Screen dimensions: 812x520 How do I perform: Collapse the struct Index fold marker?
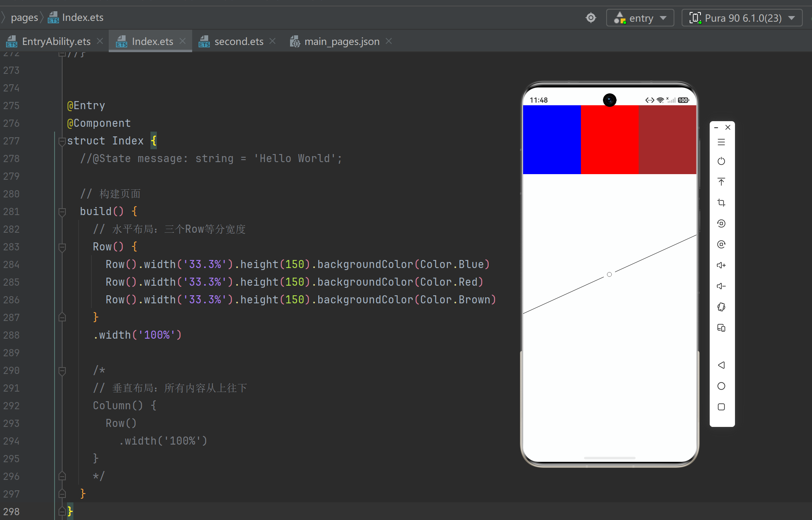[x=62, y=141]
